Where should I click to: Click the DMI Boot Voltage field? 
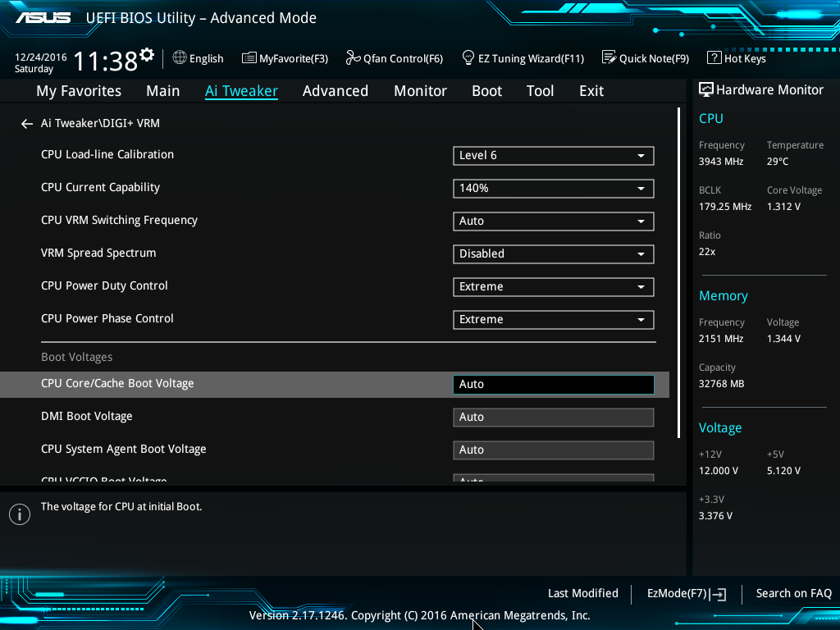(554, 418)
